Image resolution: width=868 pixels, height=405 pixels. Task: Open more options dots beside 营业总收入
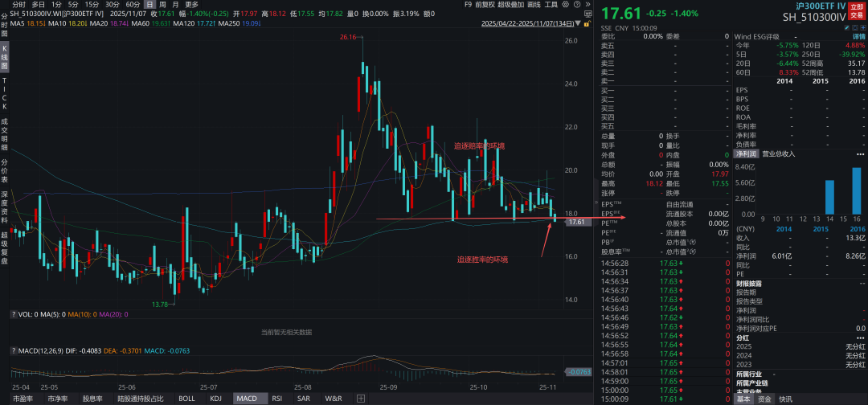pos(860,153)
